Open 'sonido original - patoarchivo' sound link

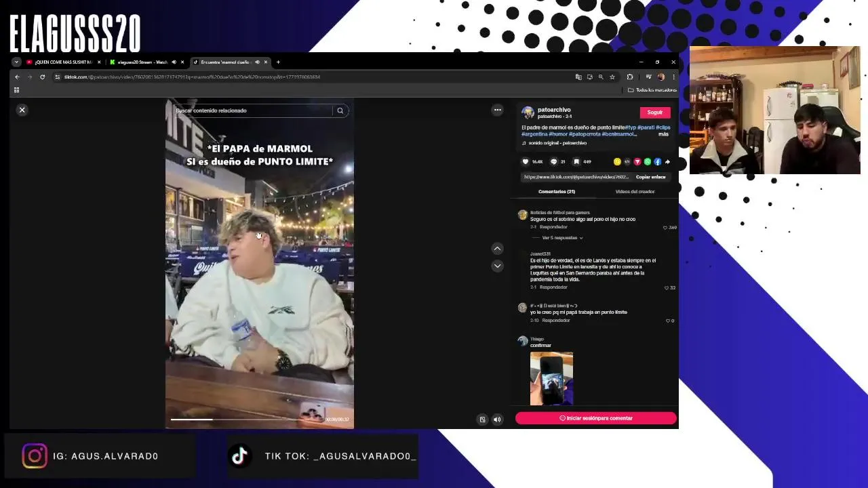557,143
